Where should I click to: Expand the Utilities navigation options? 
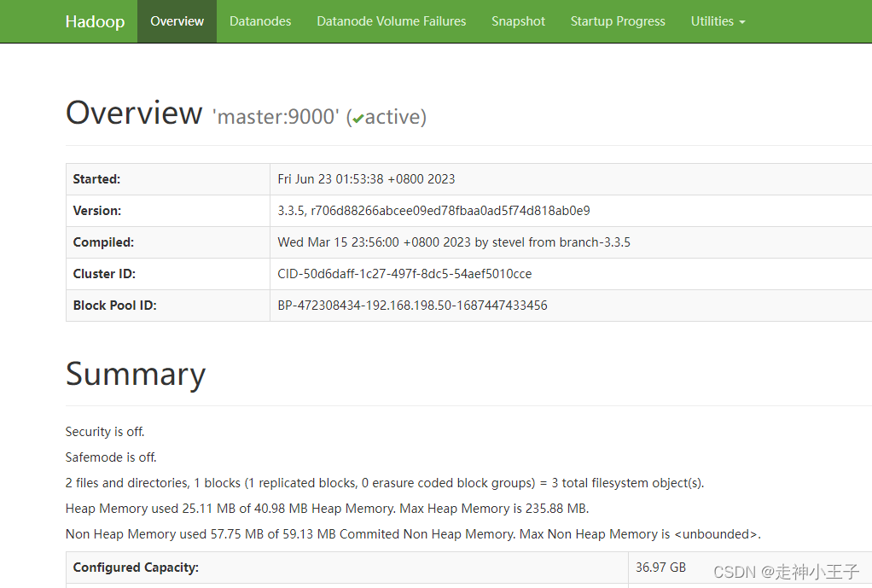point(718,21)
